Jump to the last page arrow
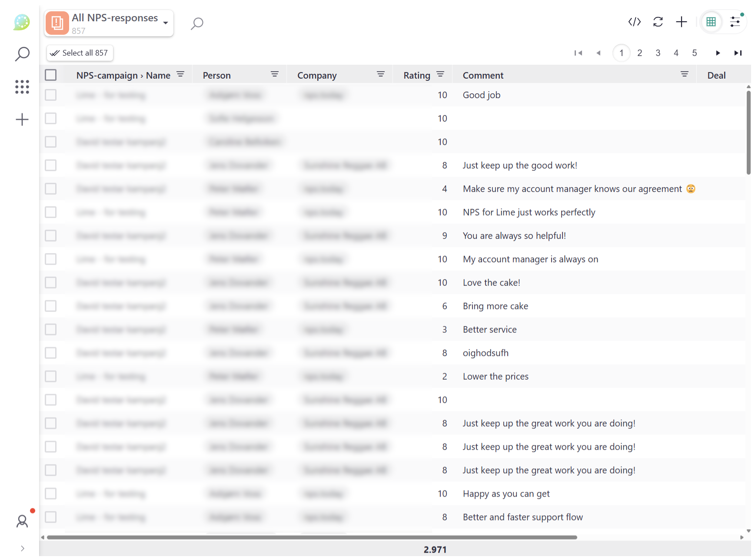 coord(738,53)
